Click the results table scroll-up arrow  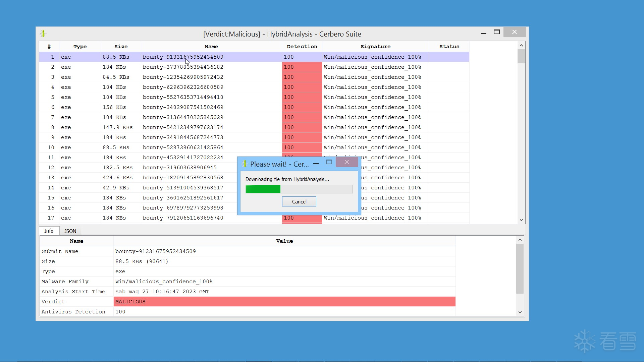pyautogui.click(x=521, y=46)
